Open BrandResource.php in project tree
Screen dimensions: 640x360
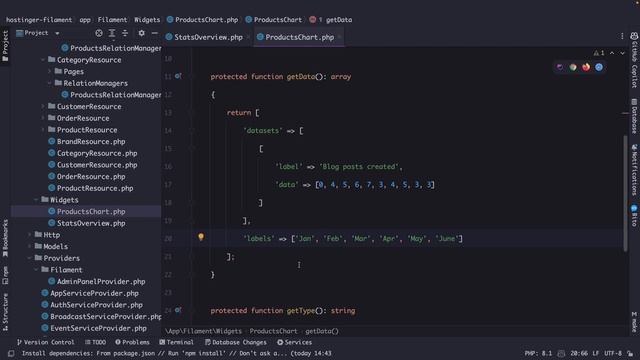point(91,142)
